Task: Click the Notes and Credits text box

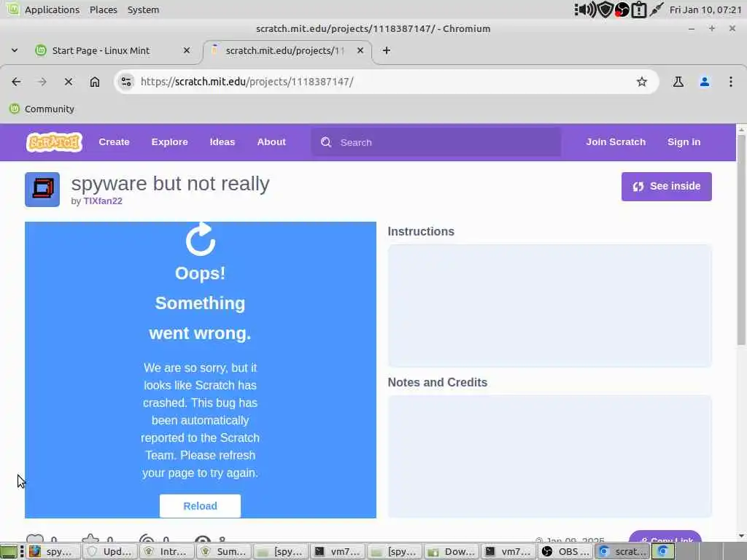Action: pos(550,456)
